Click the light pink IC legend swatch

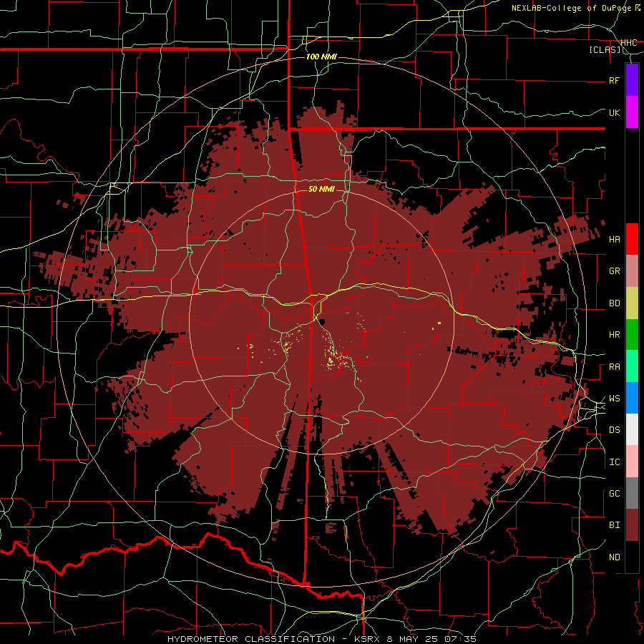coord(632,462)
